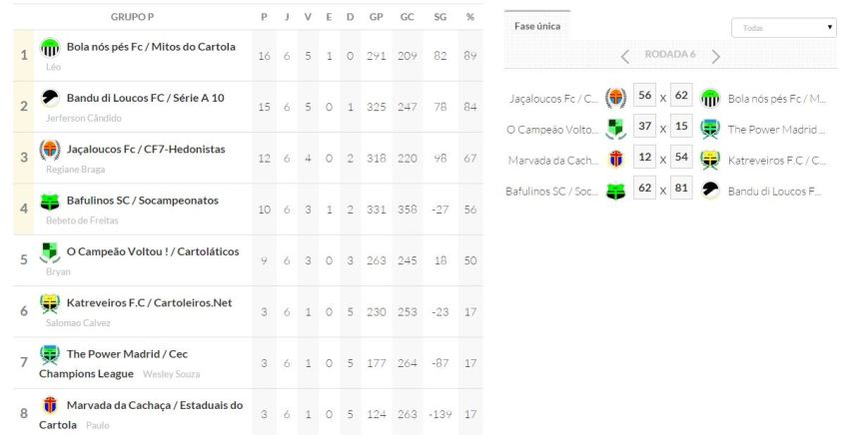This screenshot has height=435, width=868.
Task: Click Jaçaloucos score box showing 56
Action: tap(645, 97)
